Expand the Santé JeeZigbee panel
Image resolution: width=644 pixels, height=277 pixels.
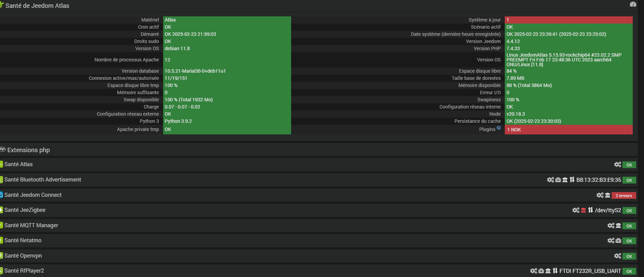(25, 210)
